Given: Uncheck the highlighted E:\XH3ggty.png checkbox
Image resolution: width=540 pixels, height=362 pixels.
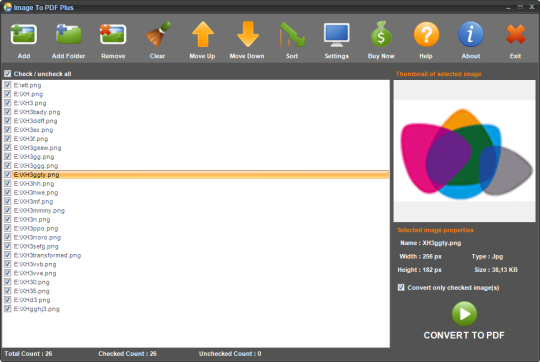Looking at the screenshot, I should tap(8, 174).
